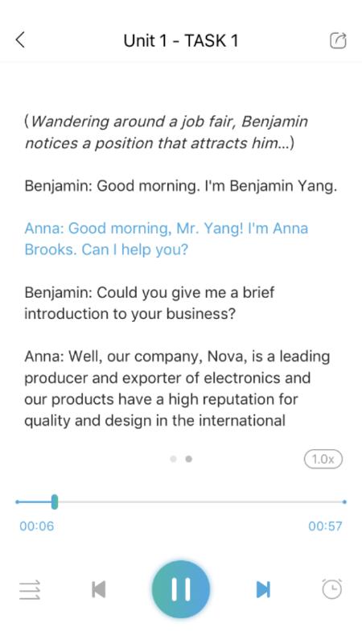Tap the 'Could you give me a brief introduction' line
The width and height of the screenshot is (362, 644).
pos(150,303)
